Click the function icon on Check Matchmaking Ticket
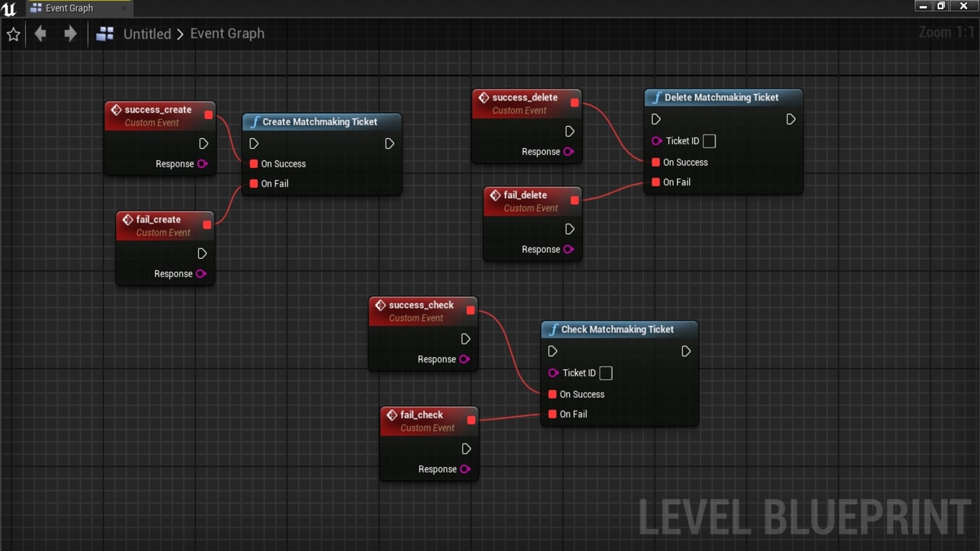The width and height of the screenshot is (980, 551). (x=554, y=330)
